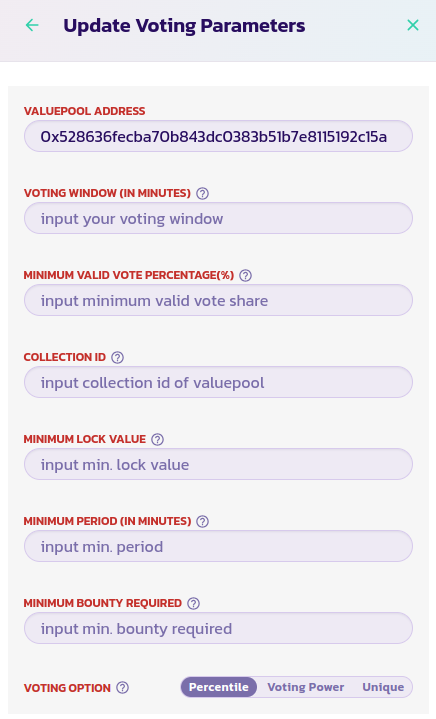Choose the Unique voting option
The height and width of the screenshot is (719, 436).
383,687
